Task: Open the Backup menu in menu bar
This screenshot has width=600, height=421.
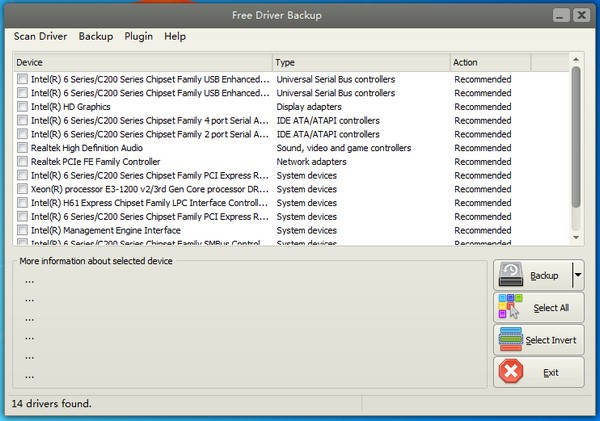Action: pyautogui.click(x=96, y=37)
